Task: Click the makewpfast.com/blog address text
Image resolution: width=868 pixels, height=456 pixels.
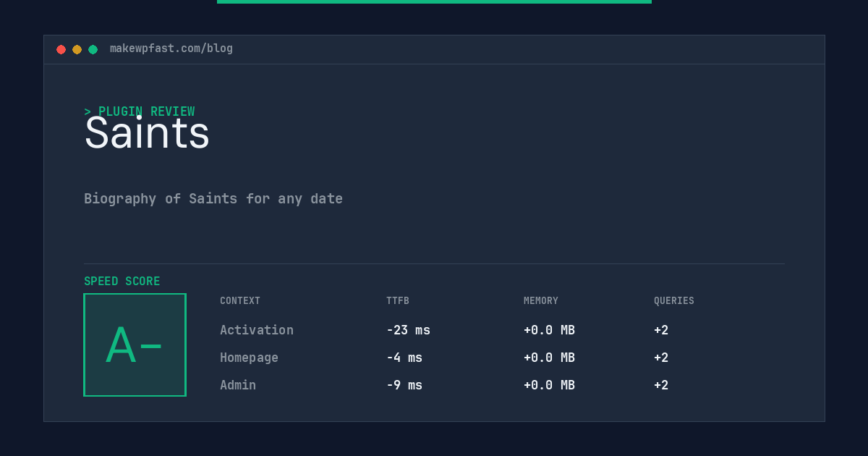Action: tap(171, 48)
